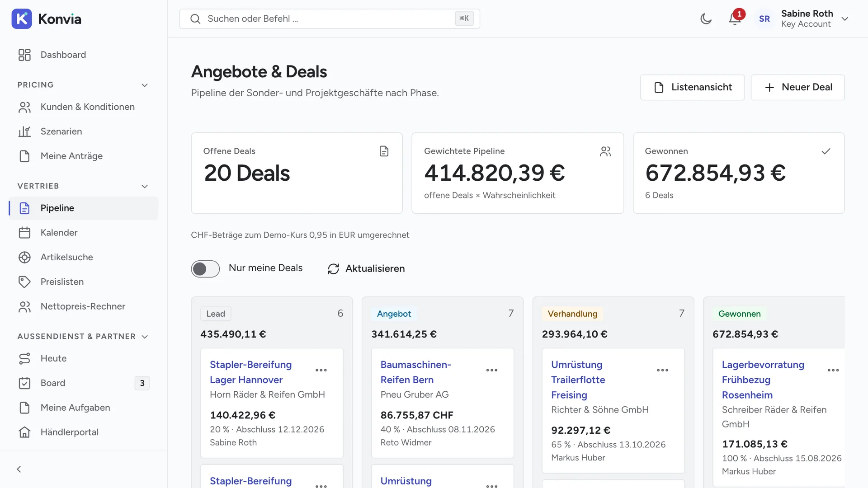The image size is (868, 488).
Task: Click the Artikelsuche tire icon
Action: tap(24, 258)
